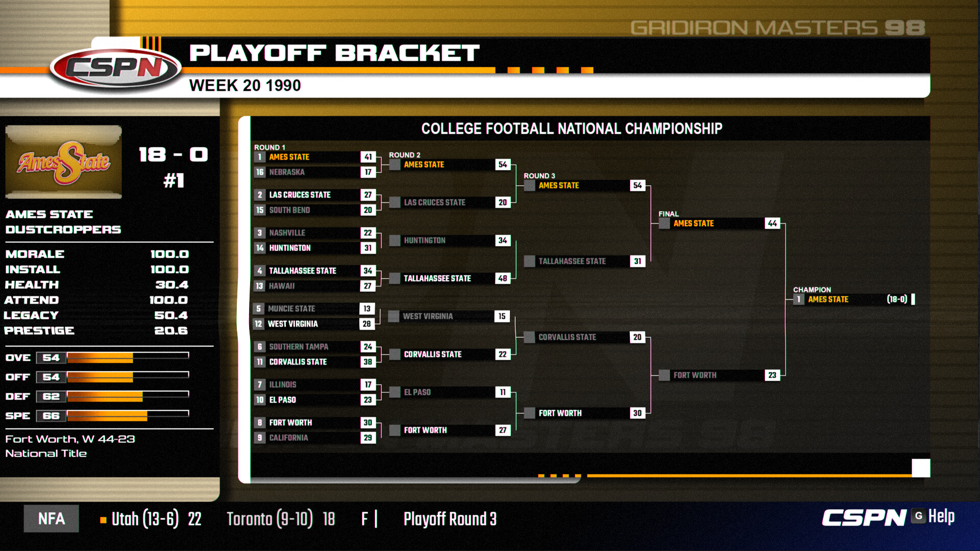Select Tallahassee State in Round 3
The height and width of the screenshot is (551, 980).
[572, 261]
